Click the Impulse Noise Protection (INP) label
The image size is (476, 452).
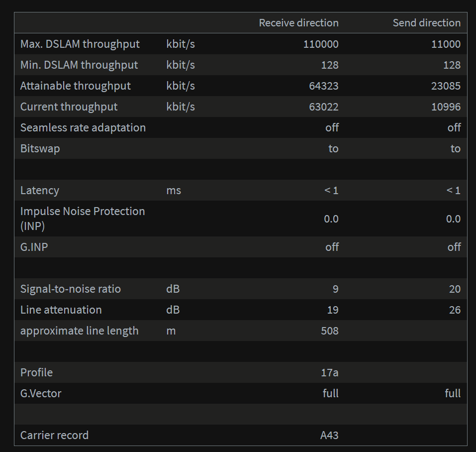(83, 218)
